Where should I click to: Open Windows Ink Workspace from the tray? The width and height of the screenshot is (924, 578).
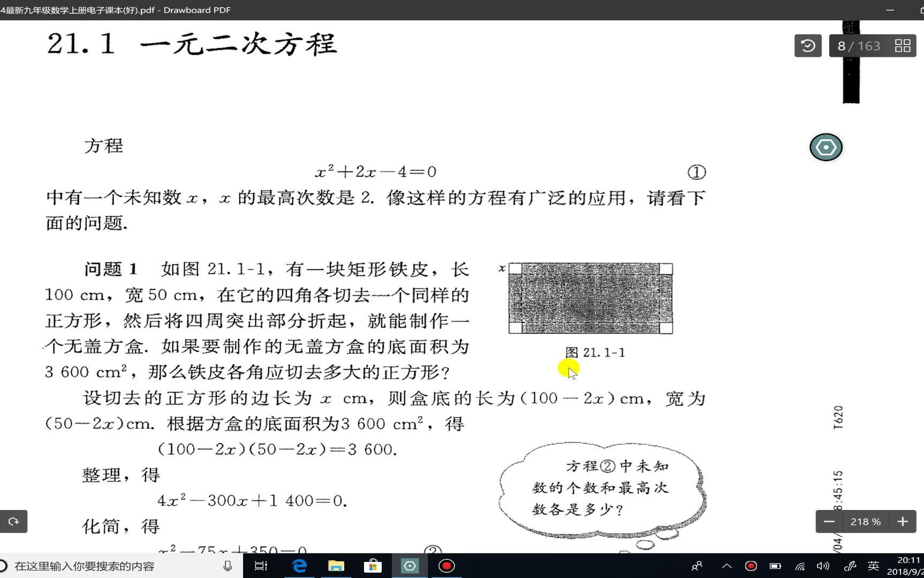(850, 566)
